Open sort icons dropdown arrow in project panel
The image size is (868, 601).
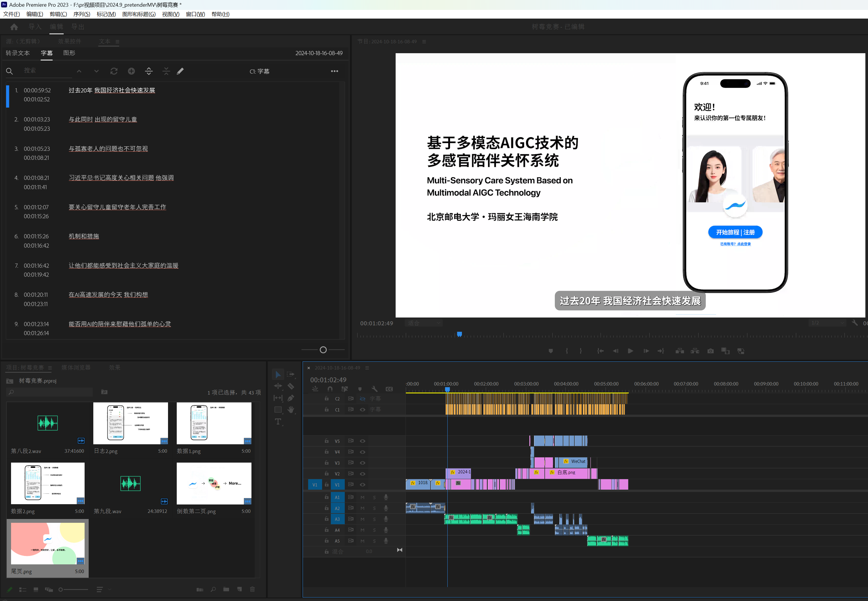click(x=110, y=590)
